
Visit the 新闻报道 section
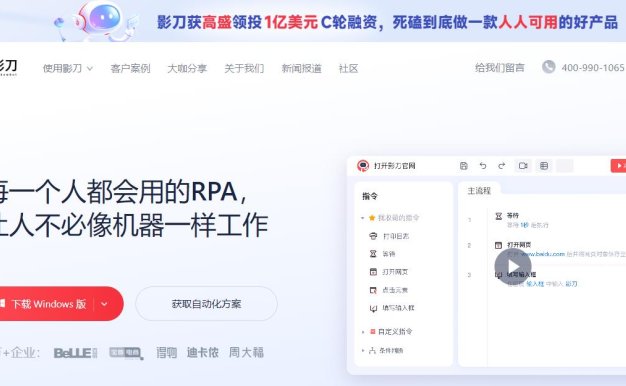click(x=301, y=68)
